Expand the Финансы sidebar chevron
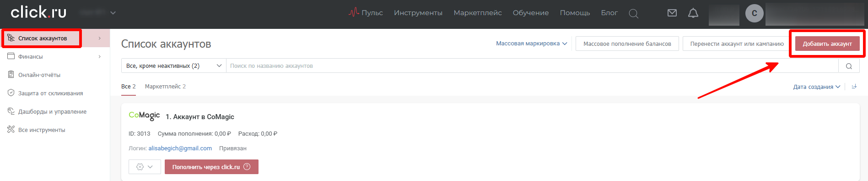The width and height of the screenshot is (868, 181). click(x=100, y=56)
